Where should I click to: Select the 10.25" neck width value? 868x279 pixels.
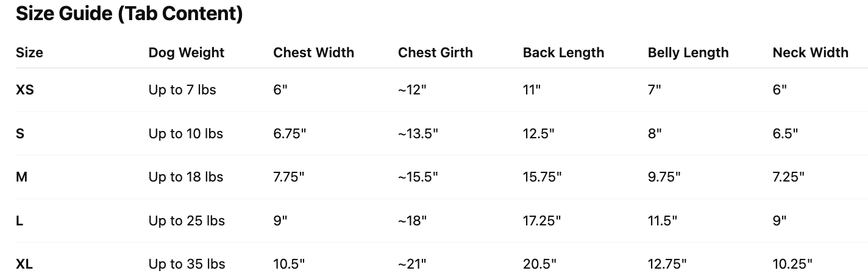792,264
